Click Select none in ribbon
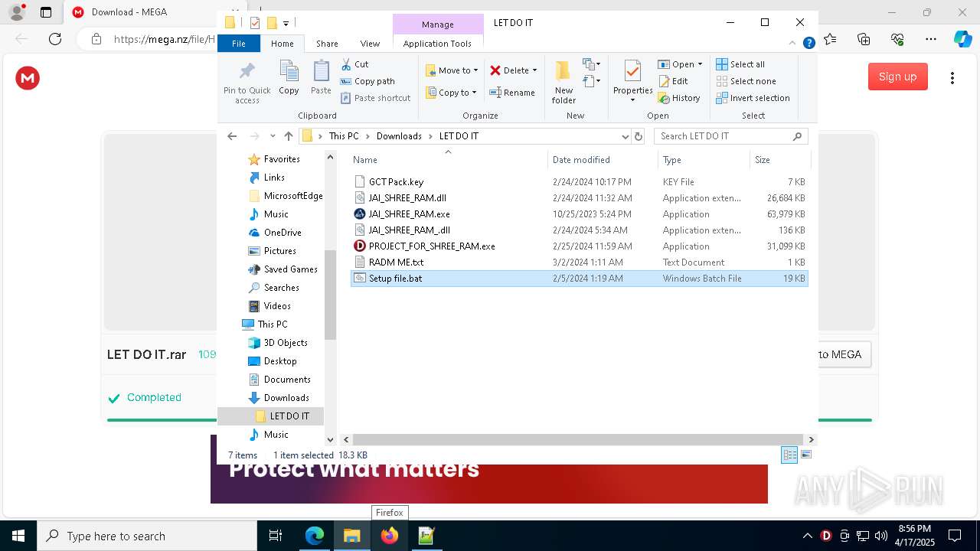The height and width of the screenshot is (551, 980). click(x=746, y=81)
